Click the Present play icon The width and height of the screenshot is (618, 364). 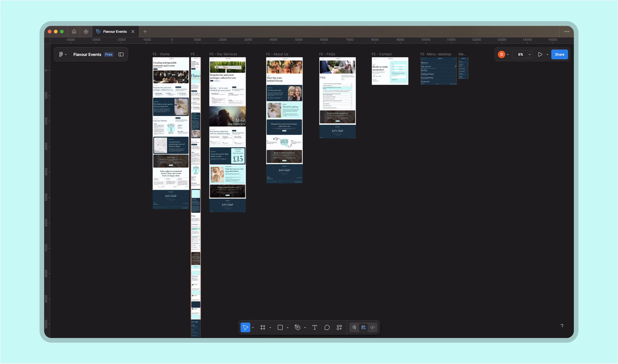tap(540, 54)
